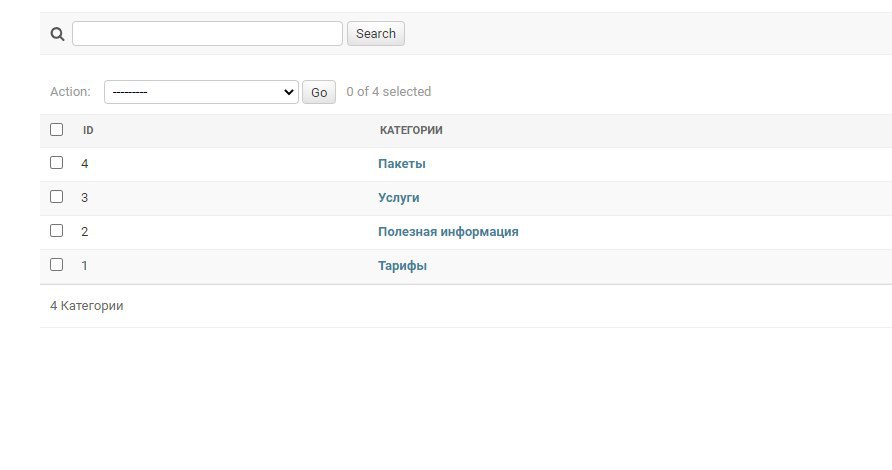Image resolution: width=892 pixels, height=470 pixels.
Task: Click the magnifying glass search icon
Action: tap(57, 34)
